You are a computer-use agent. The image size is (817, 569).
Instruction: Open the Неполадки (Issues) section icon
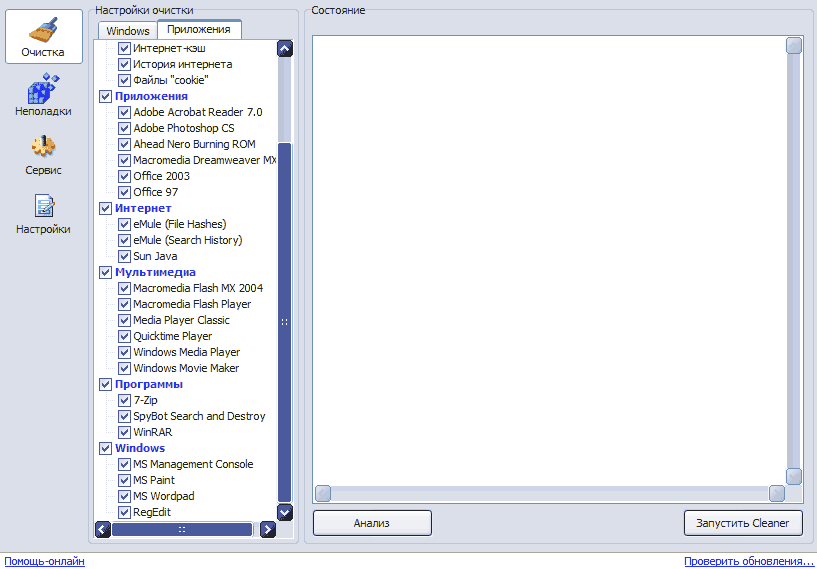(x=44, y=95)
